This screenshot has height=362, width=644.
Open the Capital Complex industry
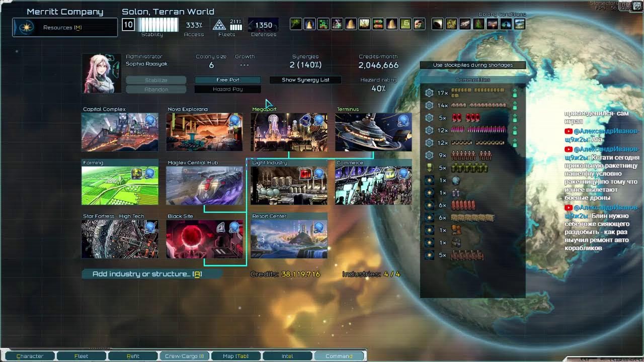click(120, 132)
